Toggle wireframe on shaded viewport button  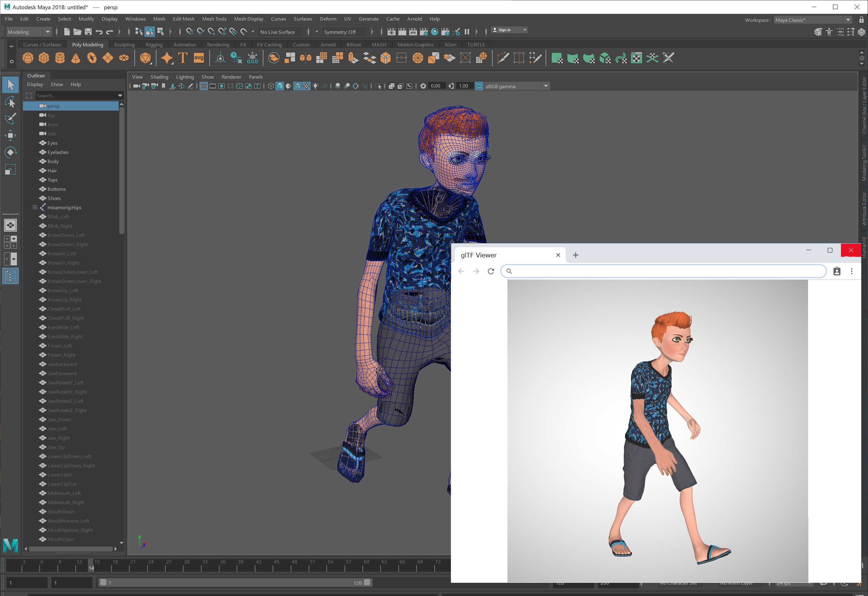pyautogui.click(x=298, y=86)
